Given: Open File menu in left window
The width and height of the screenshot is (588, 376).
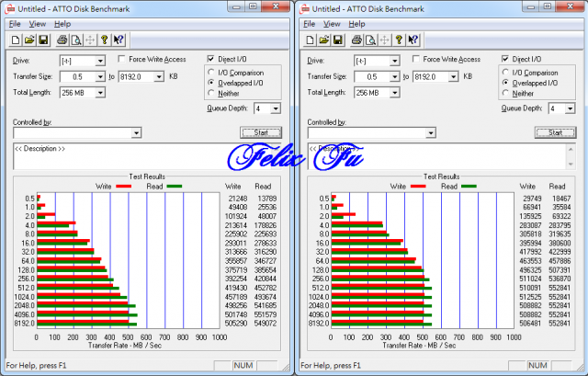Looking at the screenshot, I should (x=15, y=24).
